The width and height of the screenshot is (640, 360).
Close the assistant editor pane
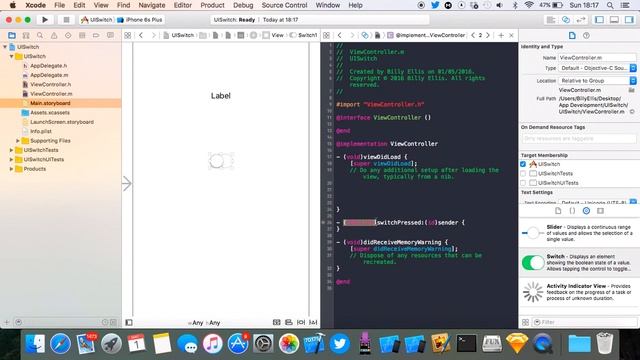tap(511, 36)
